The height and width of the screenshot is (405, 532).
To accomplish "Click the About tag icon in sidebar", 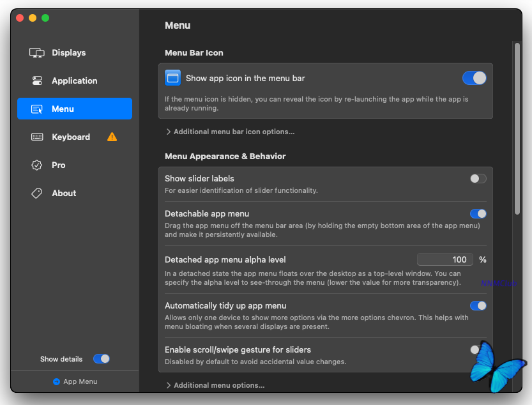I will pyautogui.click(x=37, y=194).
